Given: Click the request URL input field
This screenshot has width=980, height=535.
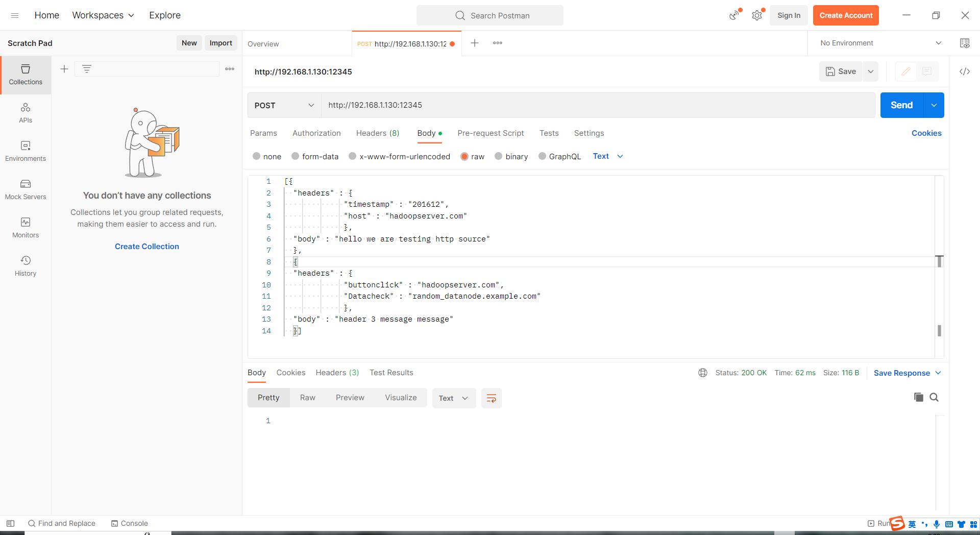Looking at the screenshot, I should point(597,105).
